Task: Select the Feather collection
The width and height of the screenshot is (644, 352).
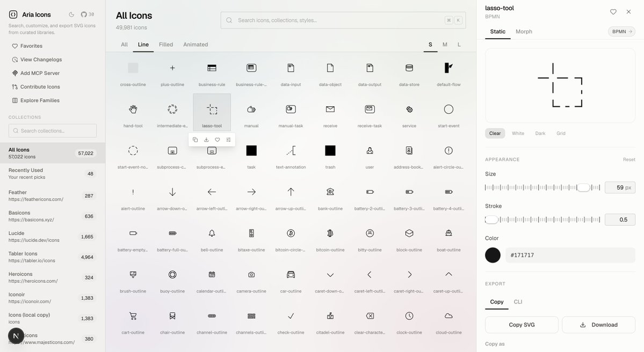Action: click(53, 196)
